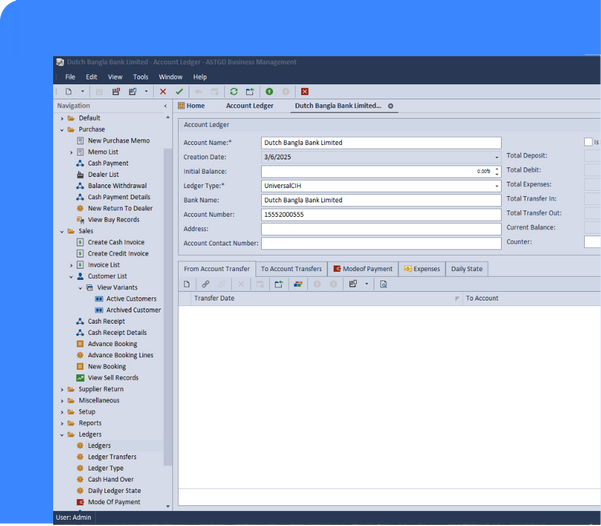Collapse the Purchase navigation folder
This screenshot has width=601, height=526.
(62, 130)
